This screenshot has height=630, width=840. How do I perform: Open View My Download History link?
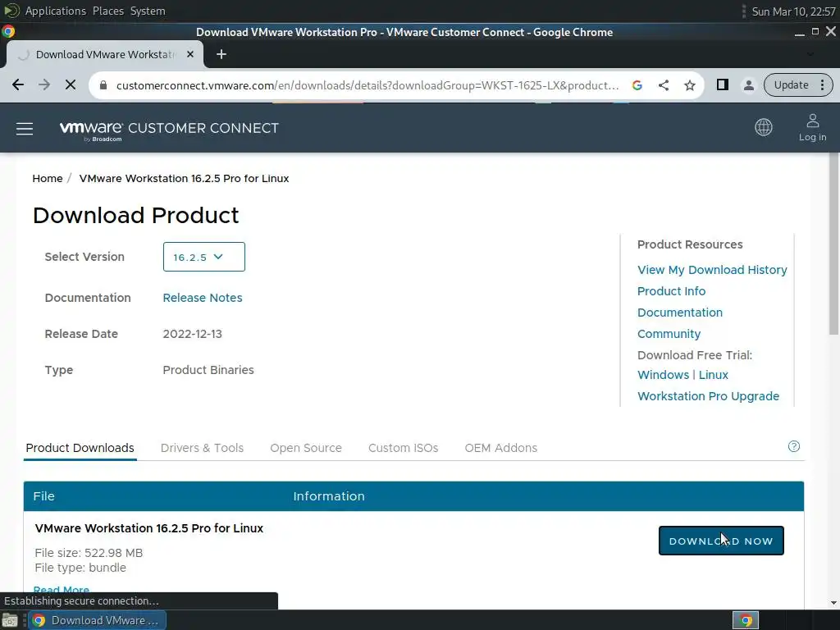(712, 270)
